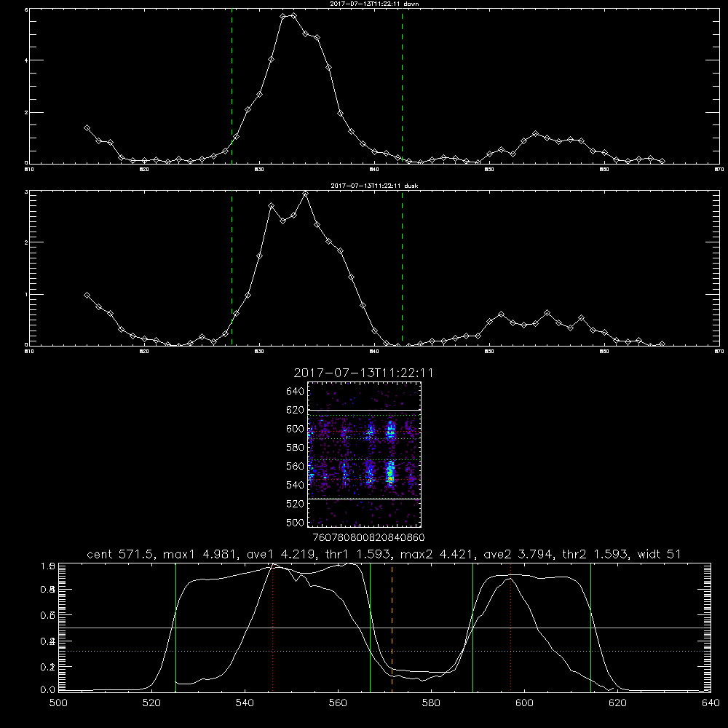
Task: Click the upper white horizontal line on spectral image
Action: coord(365,410)
